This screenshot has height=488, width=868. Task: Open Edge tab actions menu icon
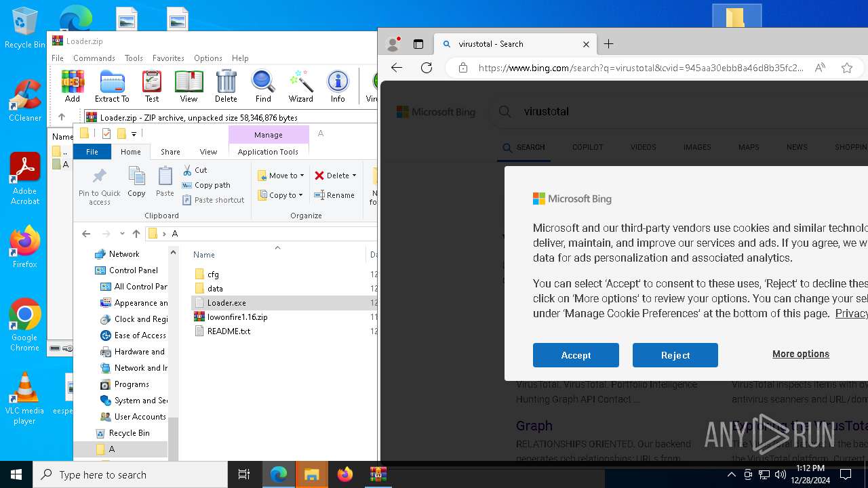tap(418, 44)
